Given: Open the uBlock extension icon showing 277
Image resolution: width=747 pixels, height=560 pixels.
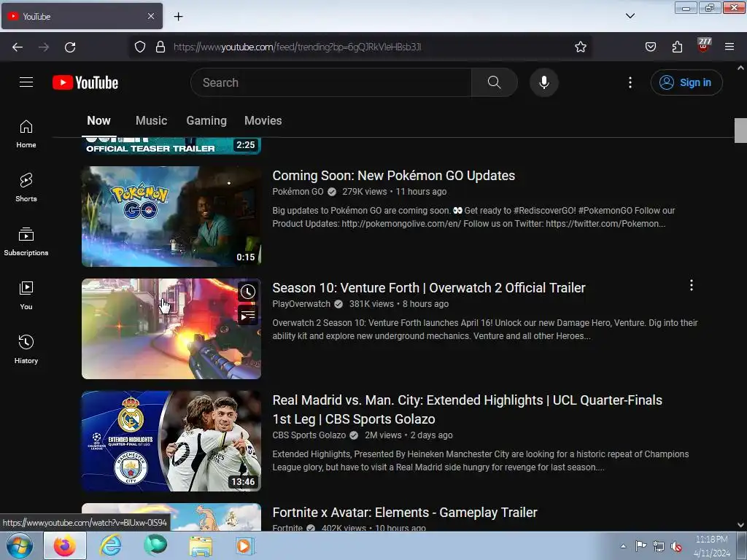Looking at the screenshot, I should coord(704,45).
